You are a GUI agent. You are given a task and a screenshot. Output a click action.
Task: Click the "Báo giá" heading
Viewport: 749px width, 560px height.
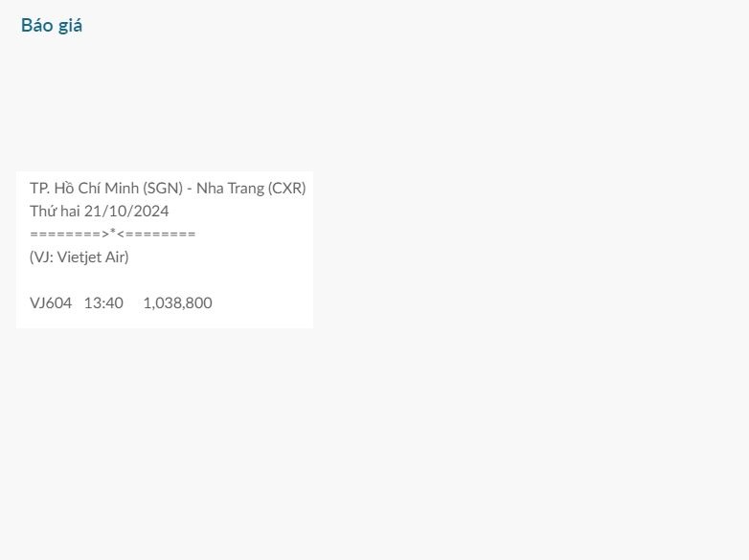[x=52, y=26]
